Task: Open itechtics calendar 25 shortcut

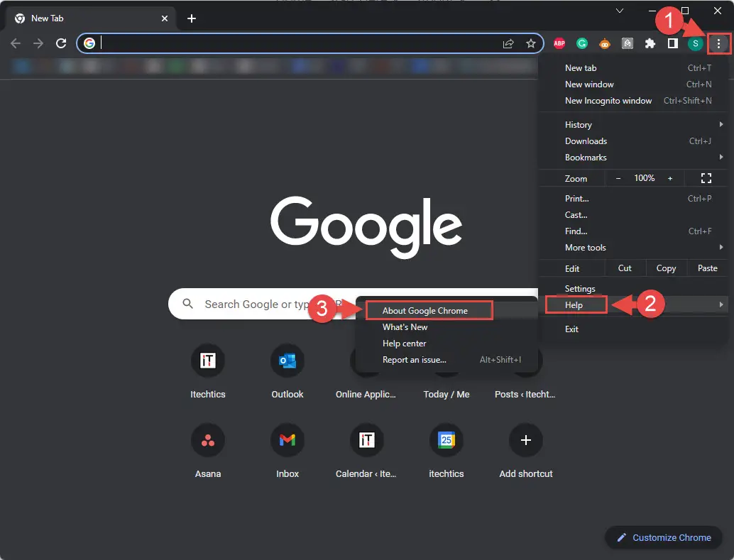Action: point(446,450)
